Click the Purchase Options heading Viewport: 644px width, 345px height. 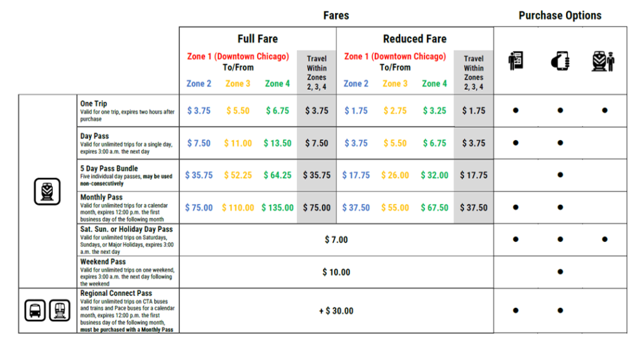pyautogui.click(x=560, y=16)
